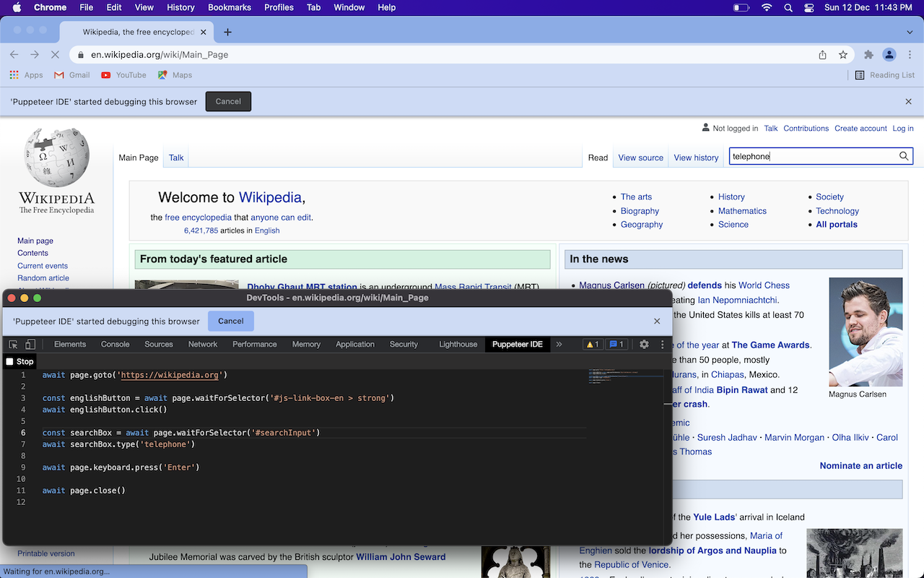Open the Performance tab
924x578 pixels.
255,345
